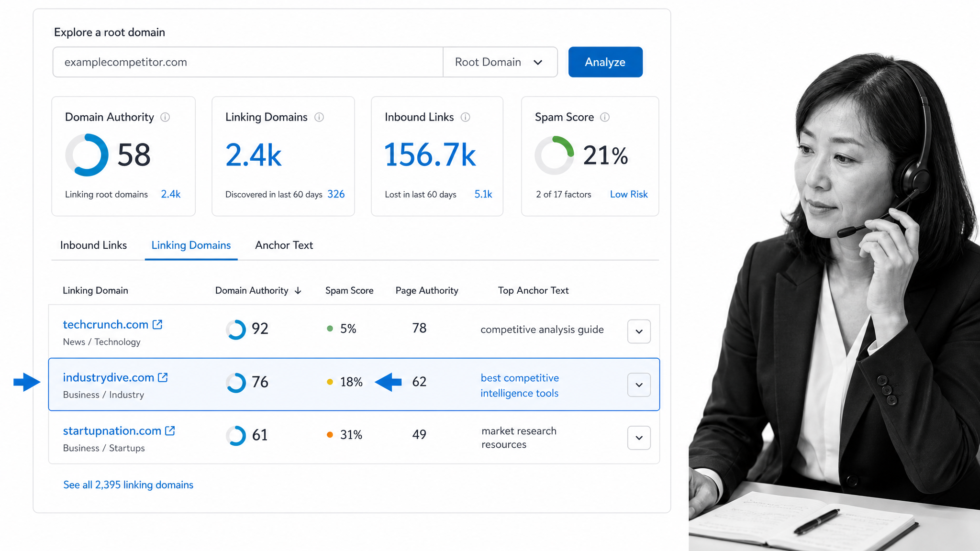Click the Low Risk link
The image size is (980, 551).
(x=629, y=194)
